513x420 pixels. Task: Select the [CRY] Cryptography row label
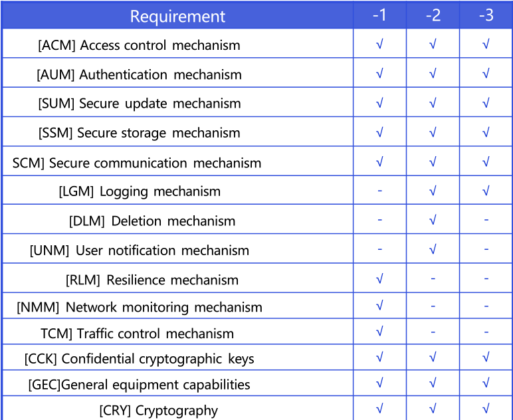[158, 410]
